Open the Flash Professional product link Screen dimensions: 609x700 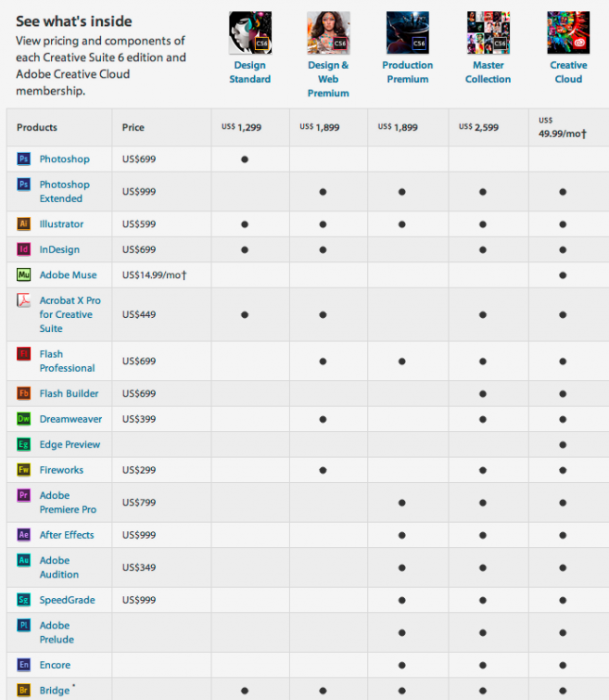tap(67, 361)
